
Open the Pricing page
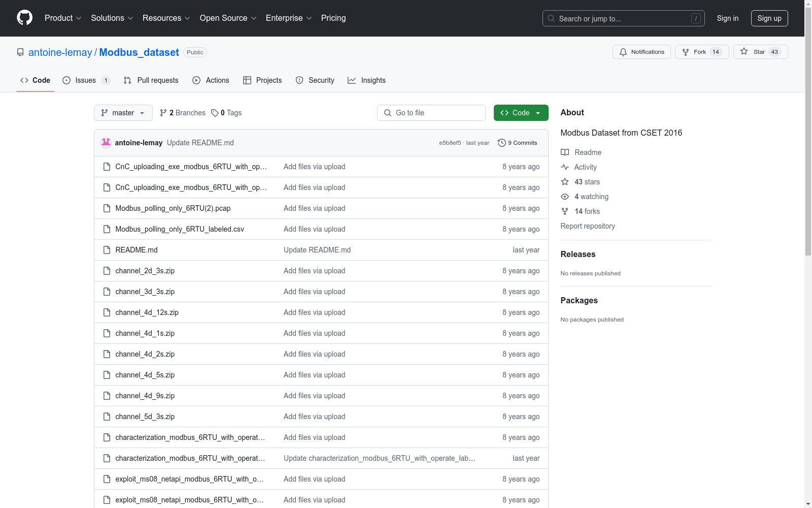tap(333, 18)
